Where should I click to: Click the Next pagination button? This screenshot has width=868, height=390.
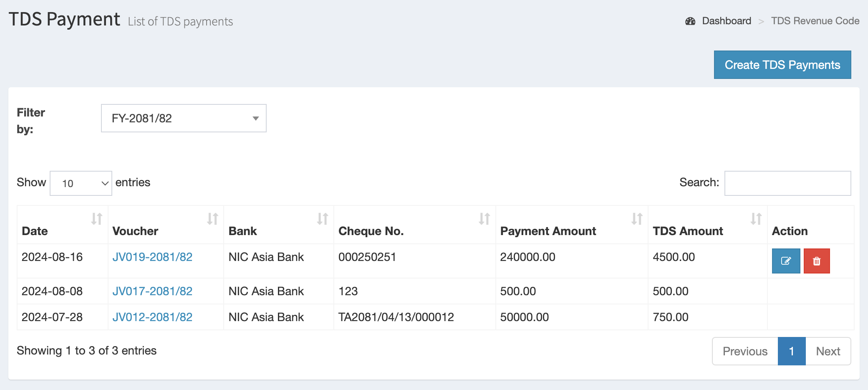coord(828,351)
